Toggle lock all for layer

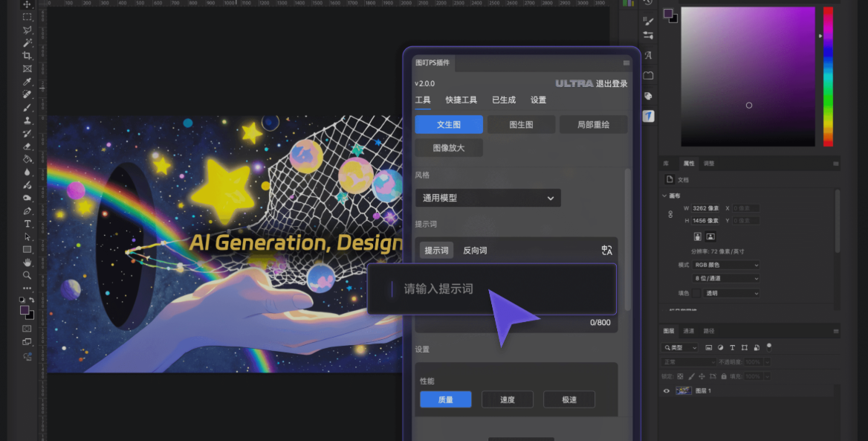[724, 376]
